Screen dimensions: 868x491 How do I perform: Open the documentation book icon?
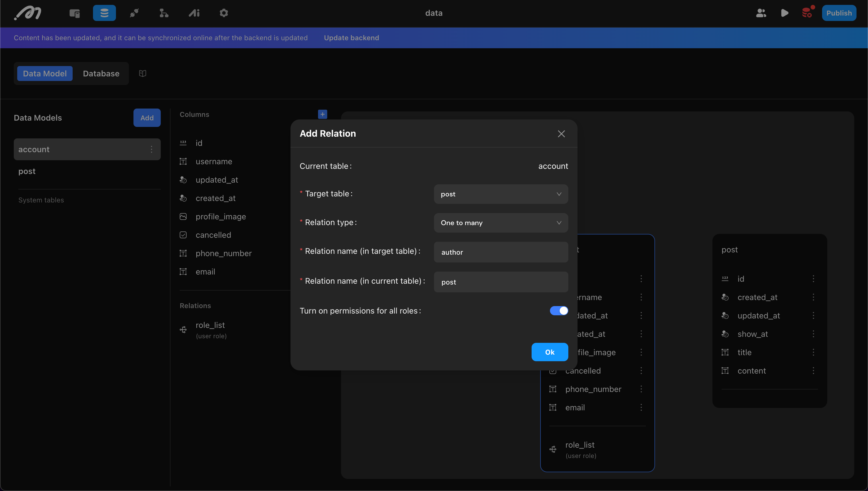143,73
